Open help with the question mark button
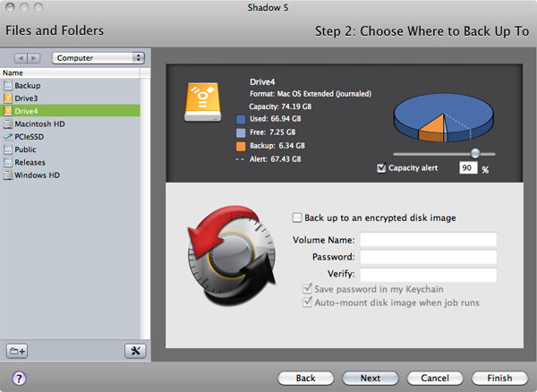This screenshot has width=537, height=392. (x=19, y=379)
